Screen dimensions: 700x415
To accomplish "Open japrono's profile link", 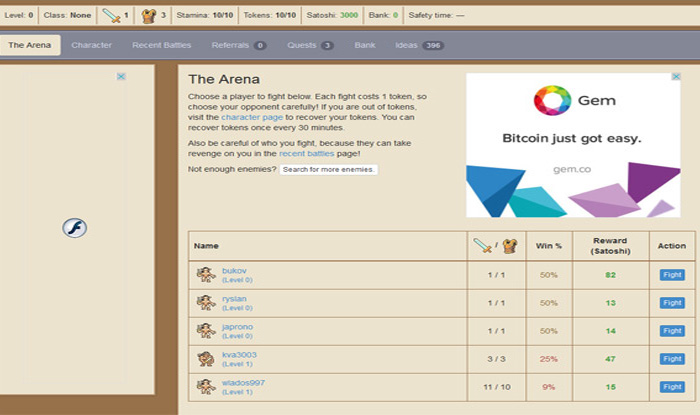I will click(238, 327).
